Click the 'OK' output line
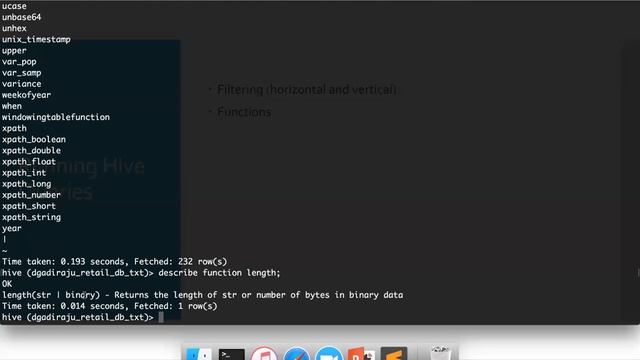640x360 pixels. pos(7,284)
